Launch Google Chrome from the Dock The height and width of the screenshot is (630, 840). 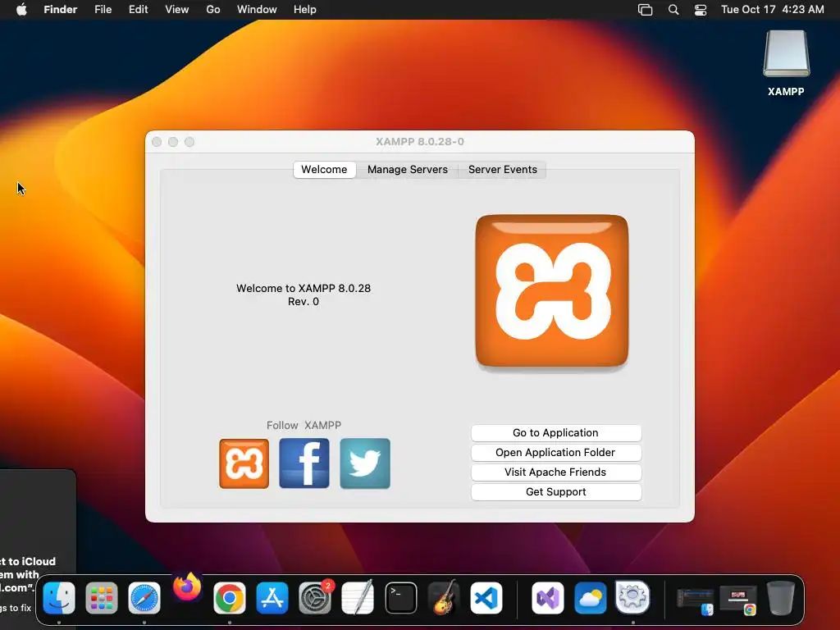click(230, 598)
